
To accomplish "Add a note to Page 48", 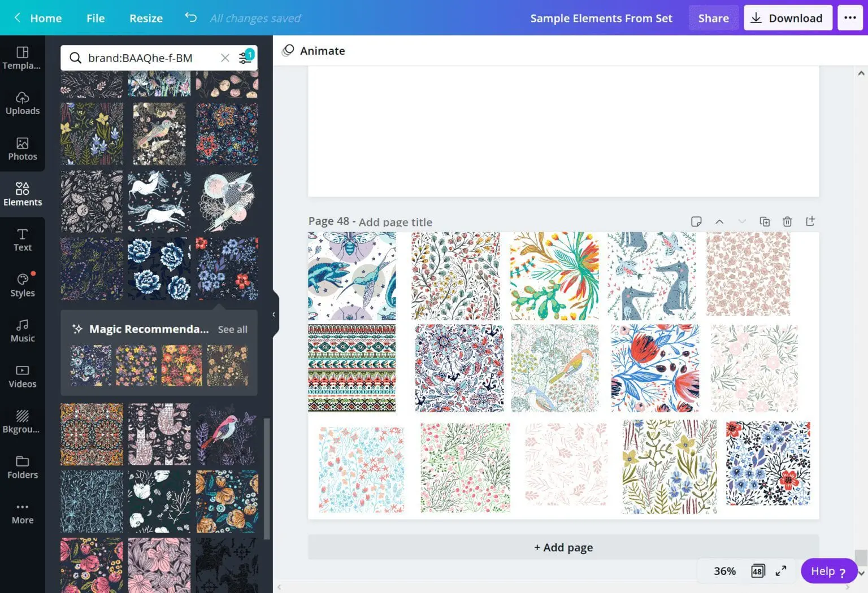I will point(696,221).
